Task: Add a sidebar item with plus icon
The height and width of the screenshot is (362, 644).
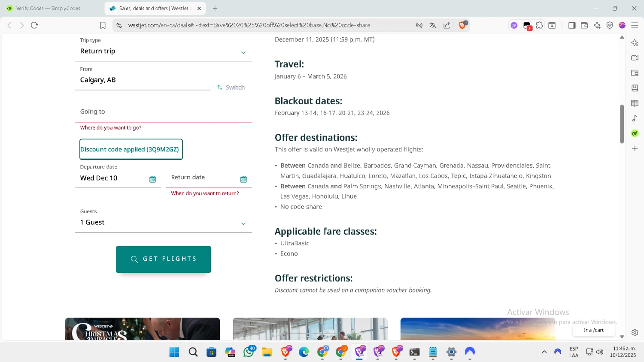Action: (x=635, y=148)
